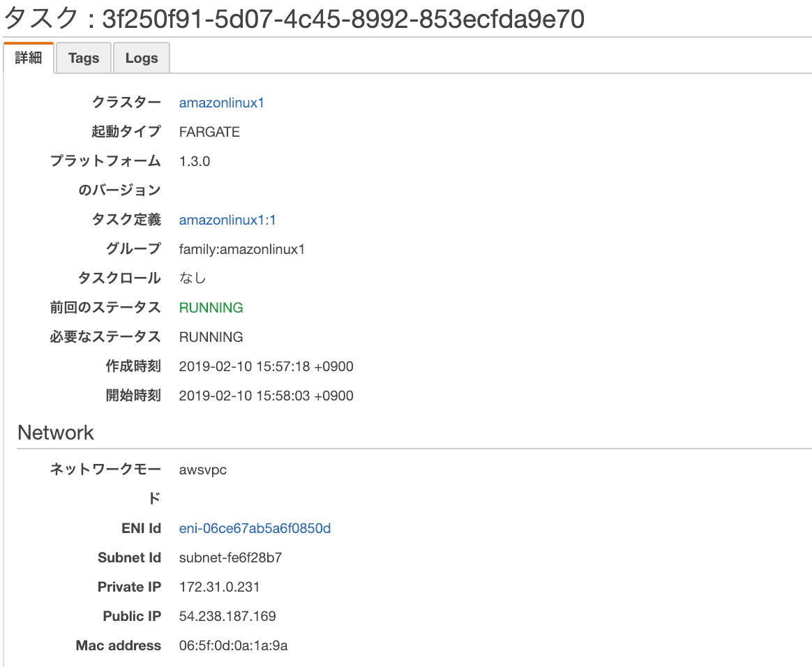Click the タスクロール label
812x667 pixels.
pos(119,278)
